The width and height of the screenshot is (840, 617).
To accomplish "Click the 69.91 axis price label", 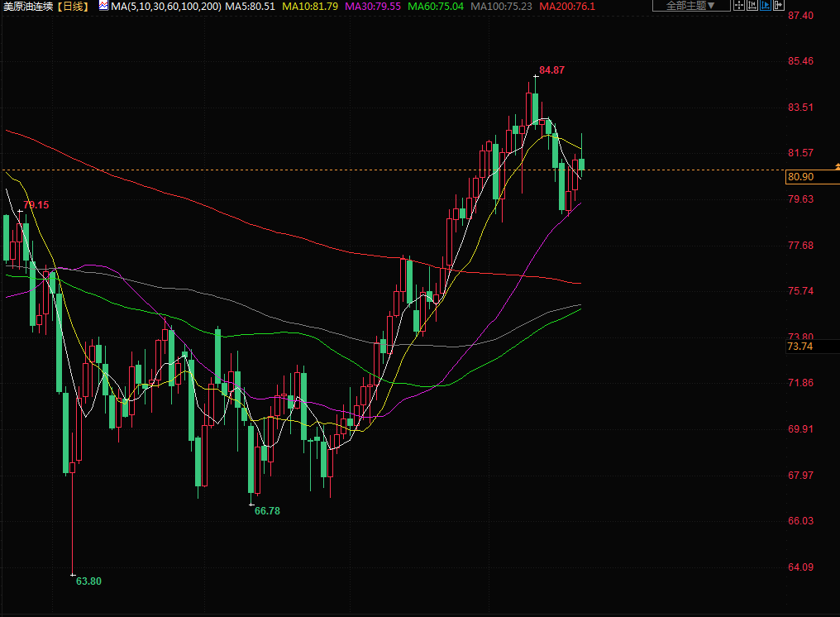I will [x=800, y=429].
